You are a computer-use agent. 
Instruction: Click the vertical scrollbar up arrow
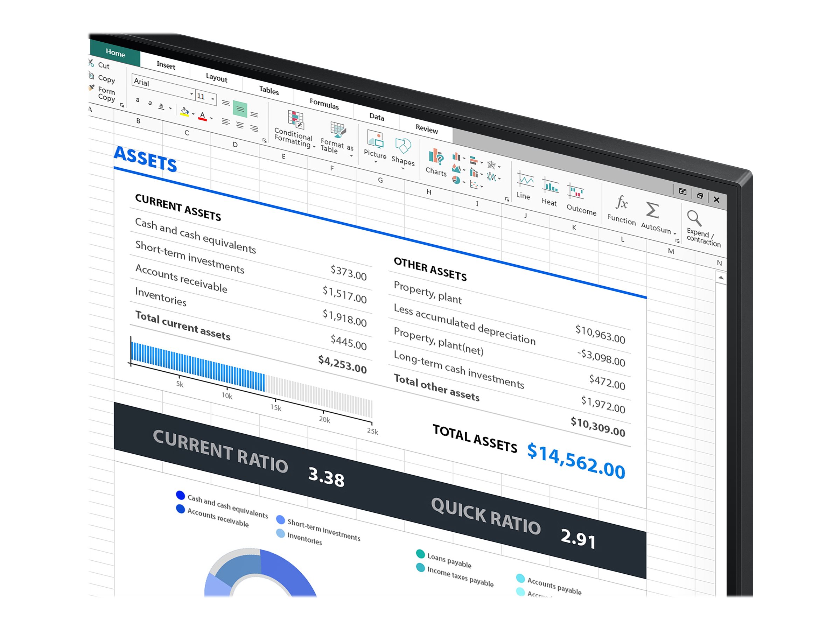tap(721, 278)
